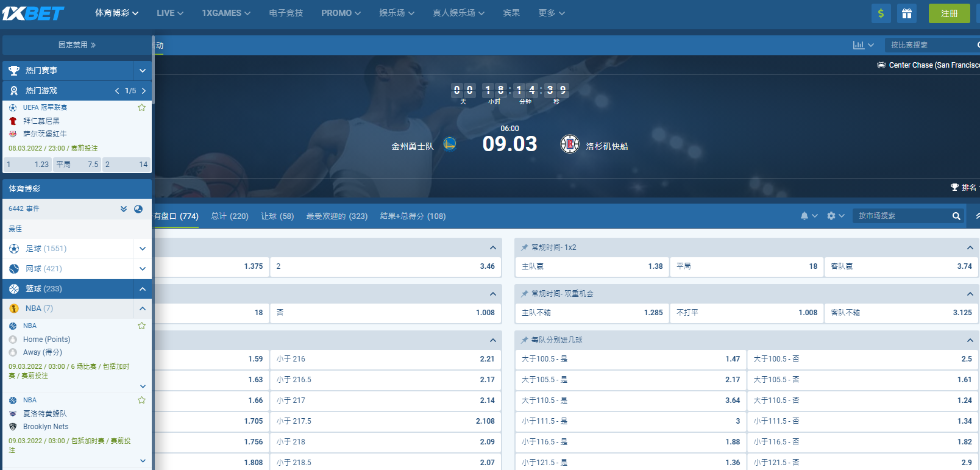Pin the 每队分别进几球 market
The width and height of the screenshot is (980, 470).
524,340
